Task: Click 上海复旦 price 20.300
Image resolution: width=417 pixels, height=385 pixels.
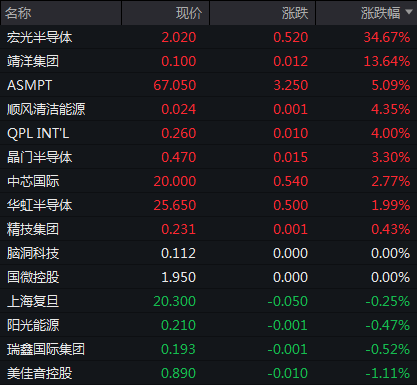Action: coord(175,301)
